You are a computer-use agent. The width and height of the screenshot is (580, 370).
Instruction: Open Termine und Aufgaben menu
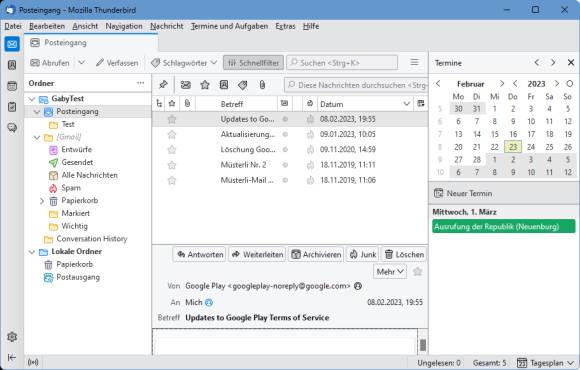tap(229, 26)
